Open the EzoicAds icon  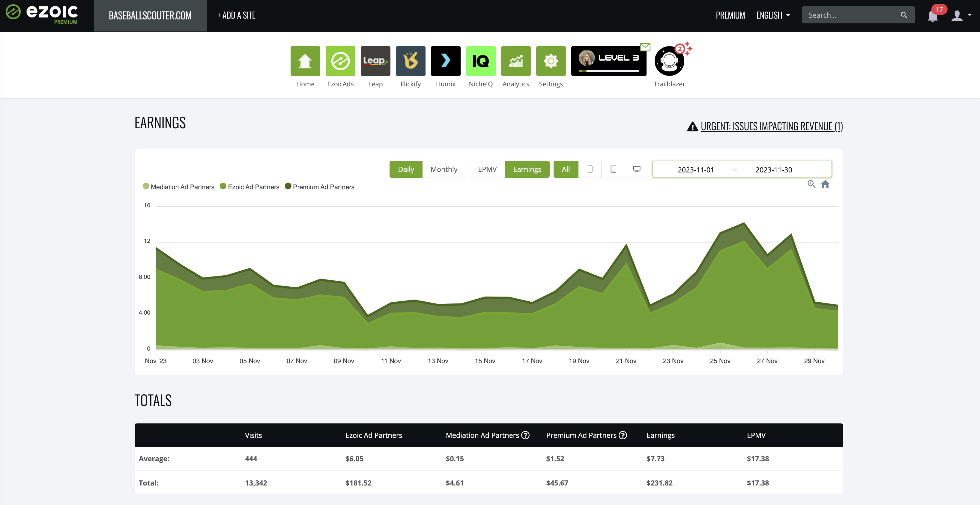(x=340, y=61)
